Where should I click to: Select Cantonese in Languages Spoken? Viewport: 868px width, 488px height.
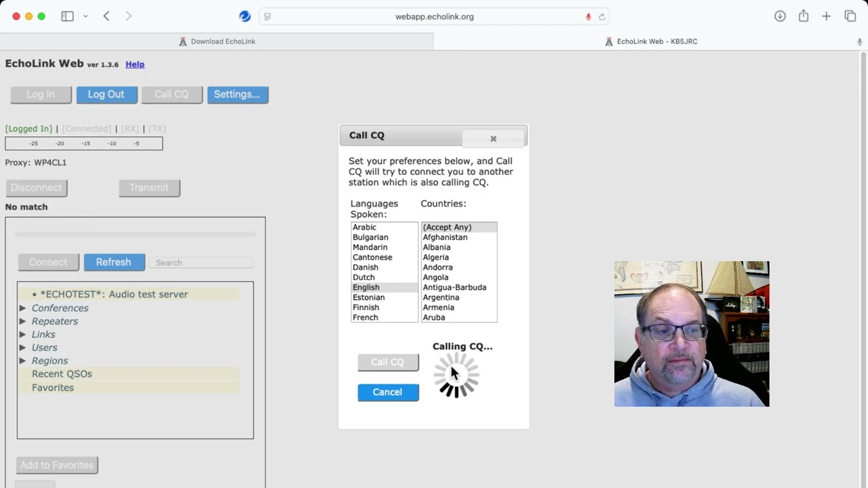tap(384, 258)
